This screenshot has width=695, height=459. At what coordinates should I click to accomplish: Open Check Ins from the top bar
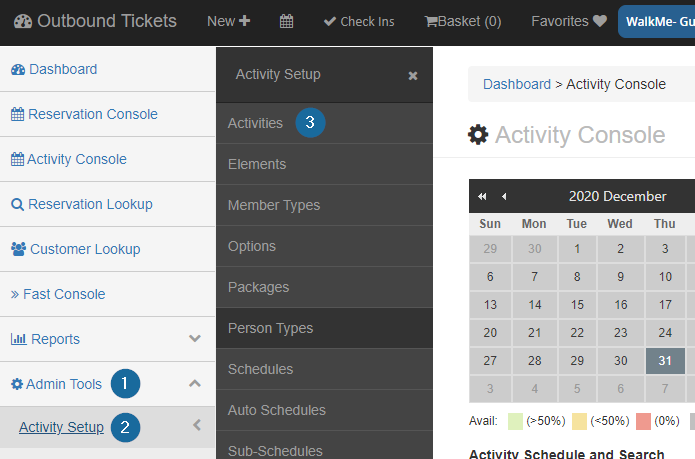point(359,21)
